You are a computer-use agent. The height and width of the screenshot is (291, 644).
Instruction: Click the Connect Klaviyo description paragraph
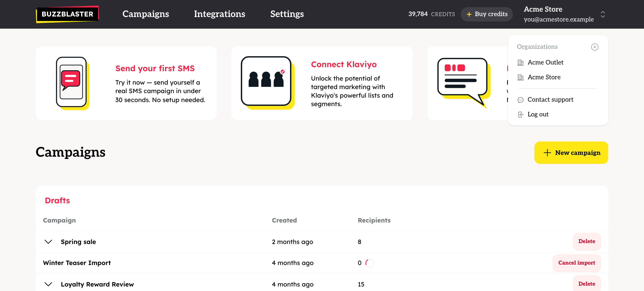[352, 91]
